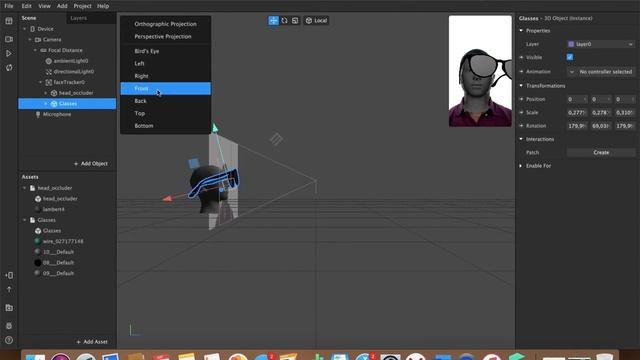Switch to the Layers tab
The image size is (640, 360).
78,18
